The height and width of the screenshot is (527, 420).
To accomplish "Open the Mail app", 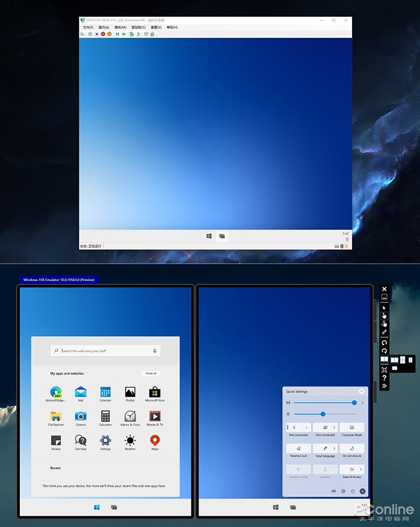I will pyautogui.click(x=80, y=394).
